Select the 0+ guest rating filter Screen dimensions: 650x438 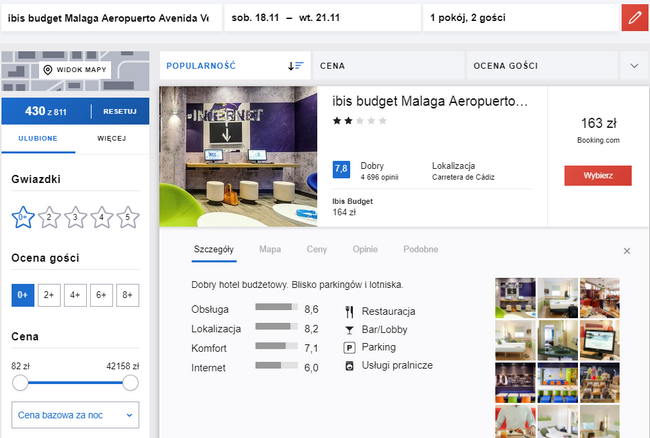(23, 295)
